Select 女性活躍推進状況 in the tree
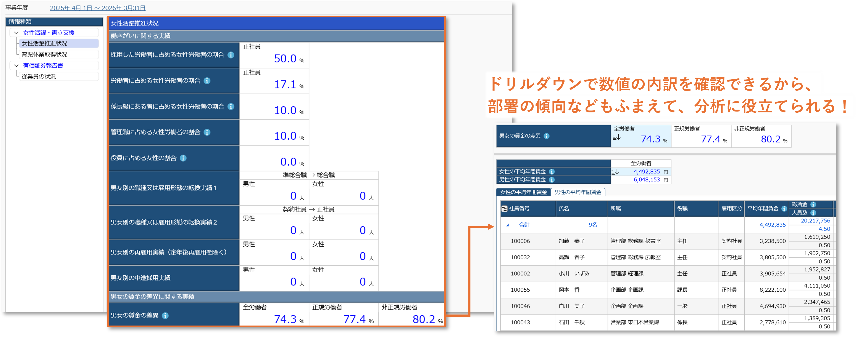 tap(59, 43)
